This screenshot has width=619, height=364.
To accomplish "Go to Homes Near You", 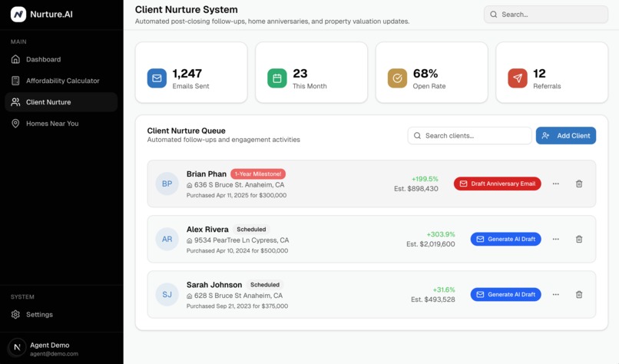I will (x=61, y=123).
